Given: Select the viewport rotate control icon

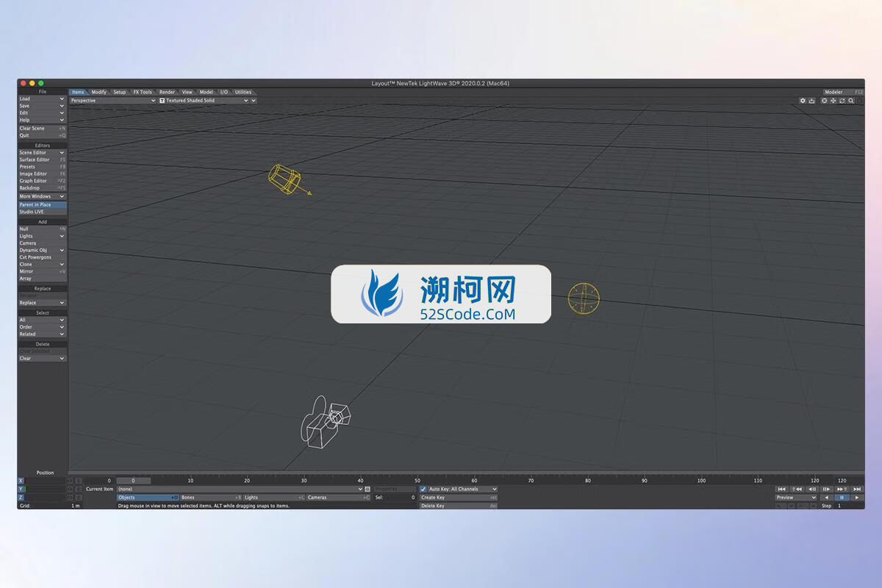Looking at the screenshot, I should point(842,101).
